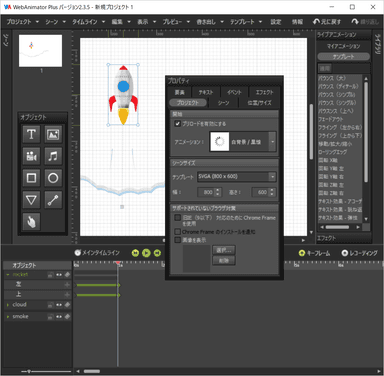Toggle visibility of the cloud layer
The height and width of the screenshot is (376, 384).
pyautogui.click(x=59, y=305)
